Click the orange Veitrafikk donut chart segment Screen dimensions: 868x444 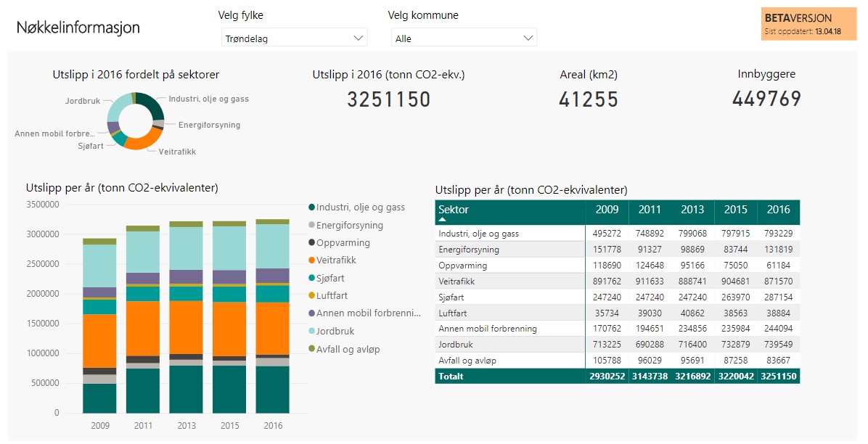click(x=143, y=141)
